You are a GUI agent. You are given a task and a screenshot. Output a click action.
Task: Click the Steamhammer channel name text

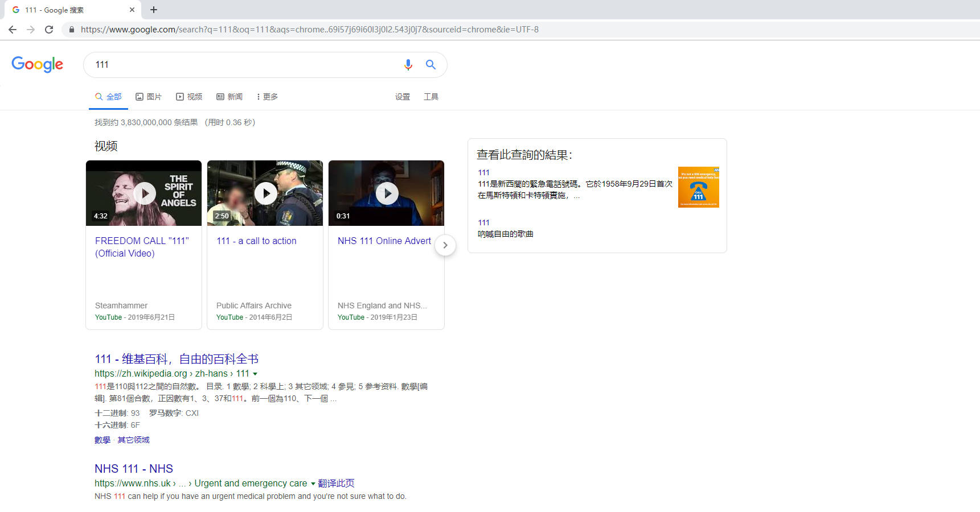(121, 305)
